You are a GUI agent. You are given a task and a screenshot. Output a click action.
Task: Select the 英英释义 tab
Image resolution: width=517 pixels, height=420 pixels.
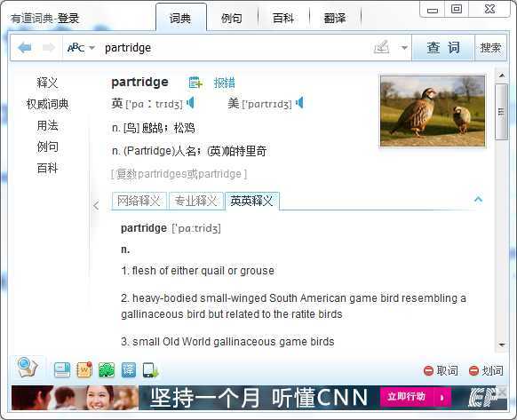(252, 201)
